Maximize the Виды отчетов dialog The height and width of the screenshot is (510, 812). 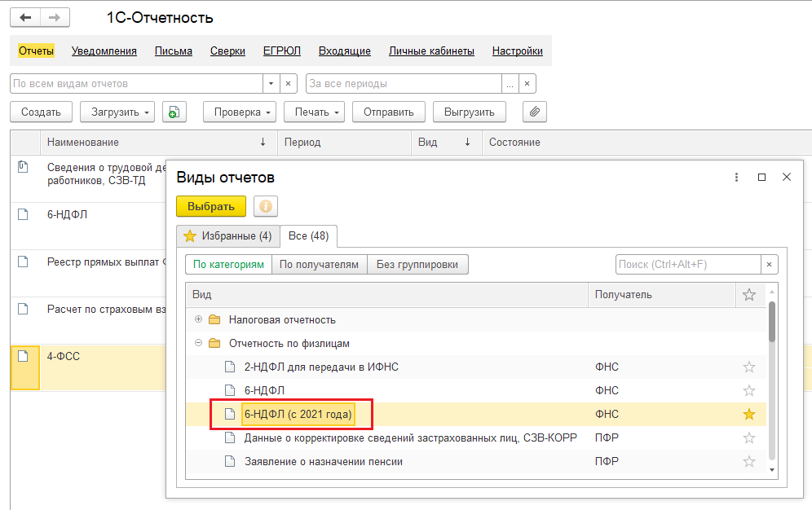click(761, 178)
